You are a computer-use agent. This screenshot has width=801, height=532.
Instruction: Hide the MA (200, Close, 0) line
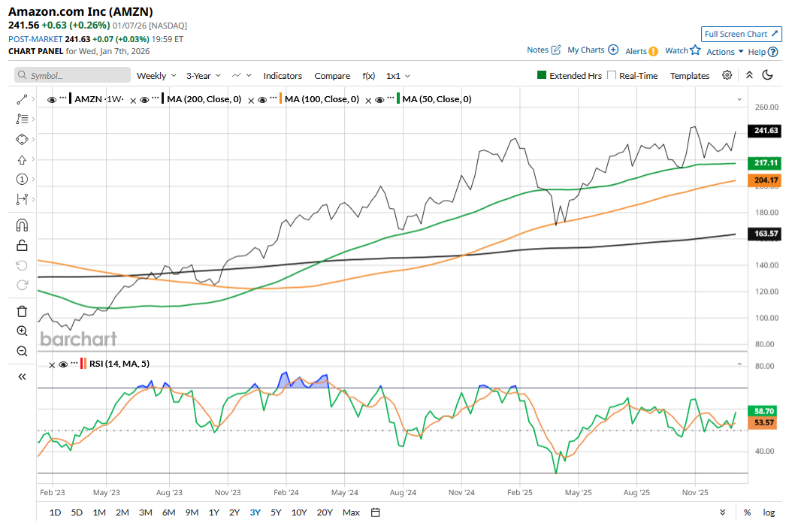144,99
